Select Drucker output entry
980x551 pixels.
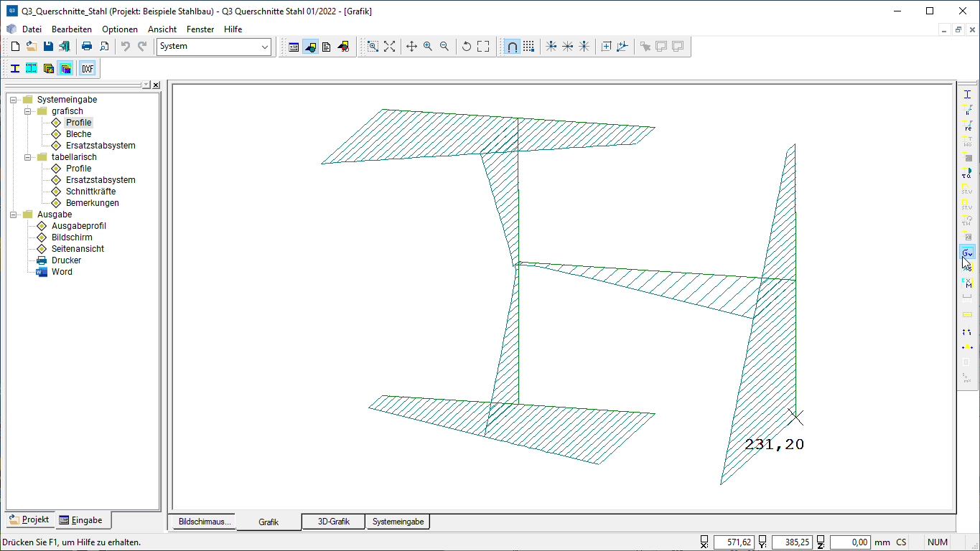[66, 260]
